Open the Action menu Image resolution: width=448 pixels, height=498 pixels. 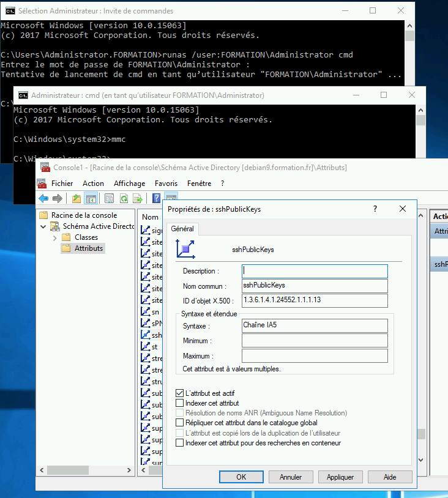(x=93, y=184)
